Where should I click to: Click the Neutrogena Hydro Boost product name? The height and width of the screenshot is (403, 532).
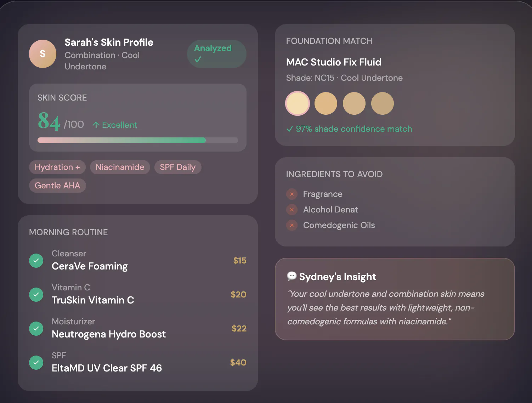coord(109,334)
